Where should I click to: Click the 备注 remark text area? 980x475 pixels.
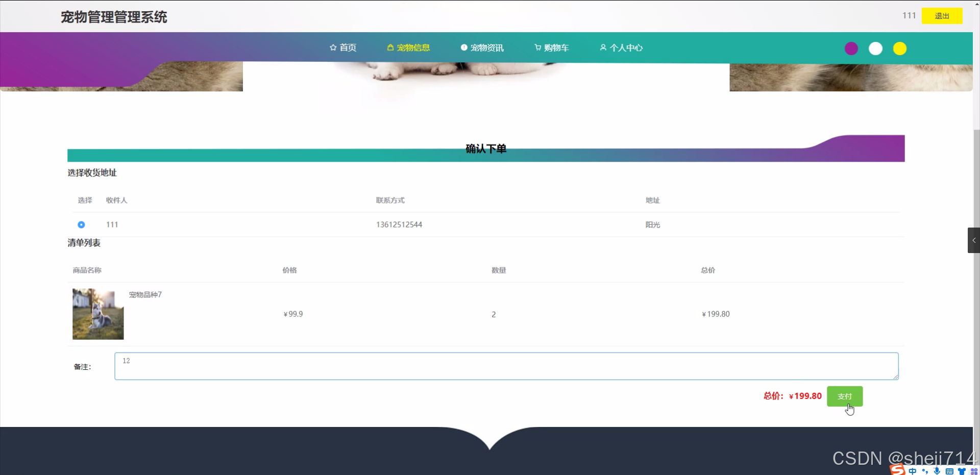click(506, 366)
